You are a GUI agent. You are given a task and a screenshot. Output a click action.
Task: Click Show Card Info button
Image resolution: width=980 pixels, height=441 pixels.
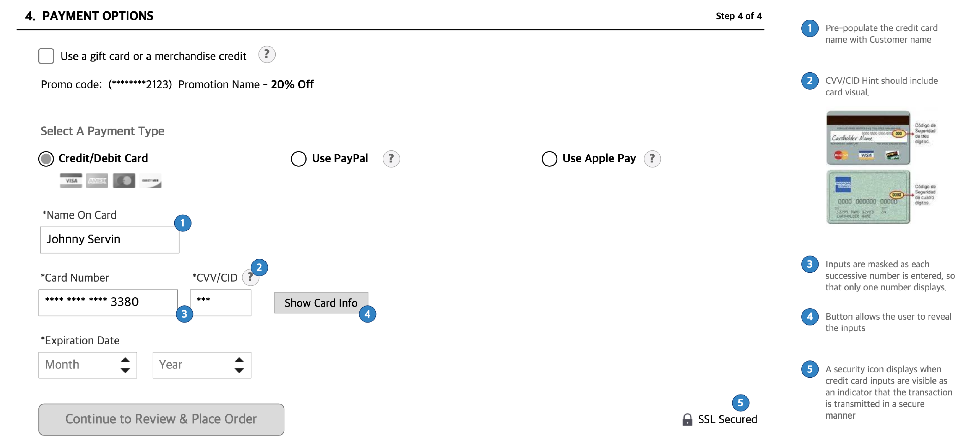click(x=321, y=303)
